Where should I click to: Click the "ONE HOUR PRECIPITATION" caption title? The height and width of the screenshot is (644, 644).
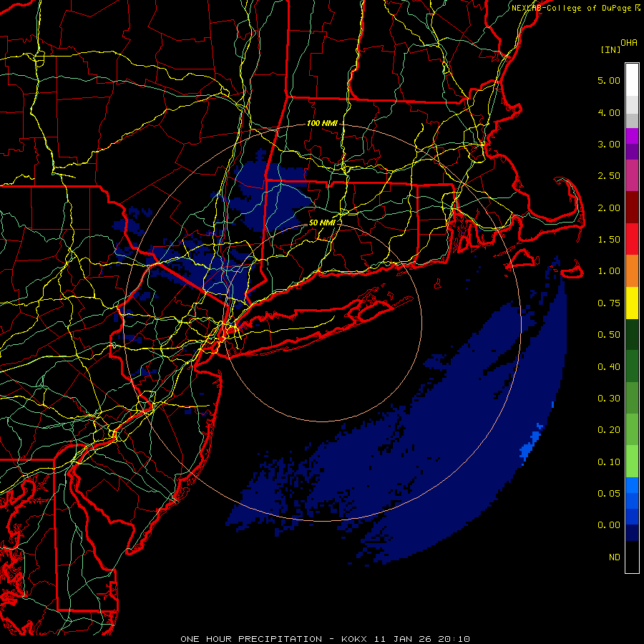(251, 639)
